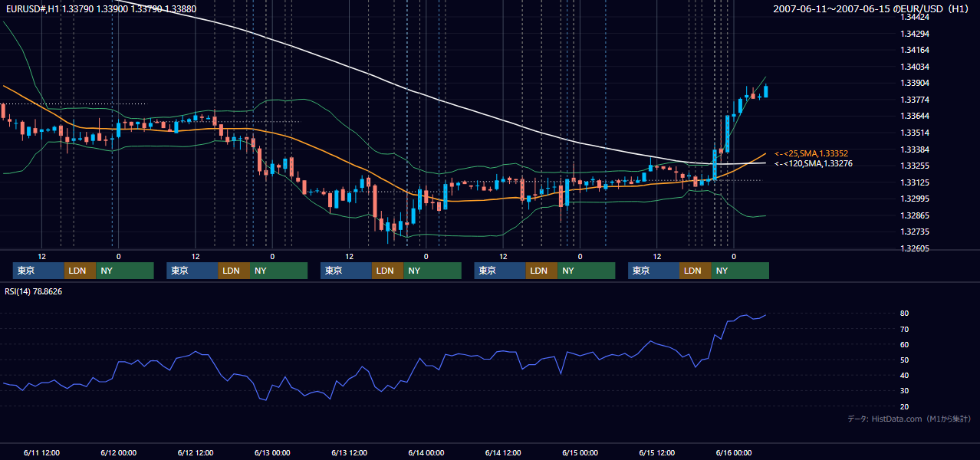Click price axis value 1.33125
980x460 pixels.
pos(915,182)
